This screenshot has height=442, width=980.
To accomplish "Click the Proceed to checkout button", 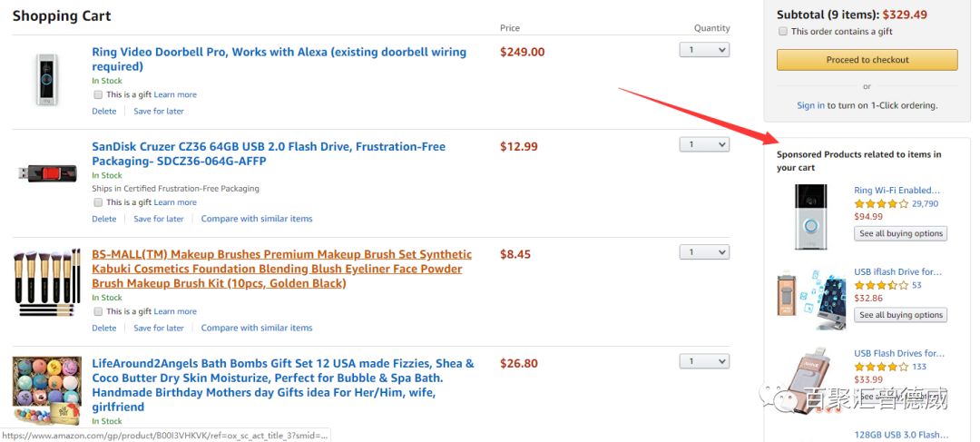I will pyautogui.click(x=867, y=60).
